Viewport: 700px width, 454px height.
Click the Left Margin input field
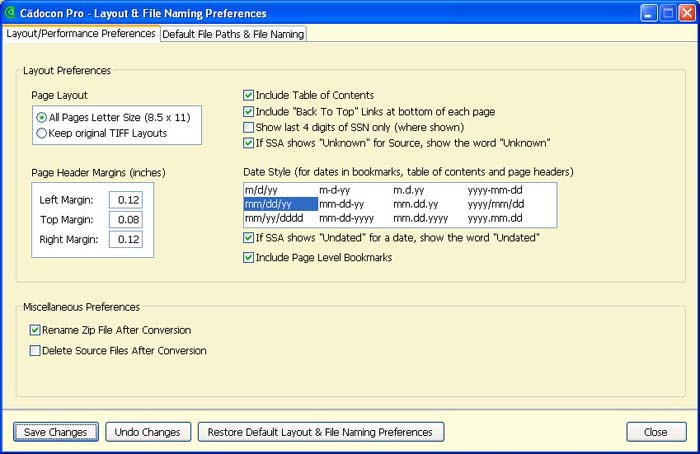pyautogui.click(x=126, y=200)
